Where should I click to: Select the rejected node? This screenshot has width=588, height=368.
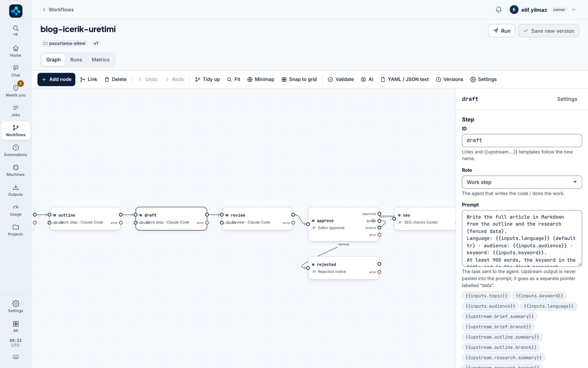point(344,268)
